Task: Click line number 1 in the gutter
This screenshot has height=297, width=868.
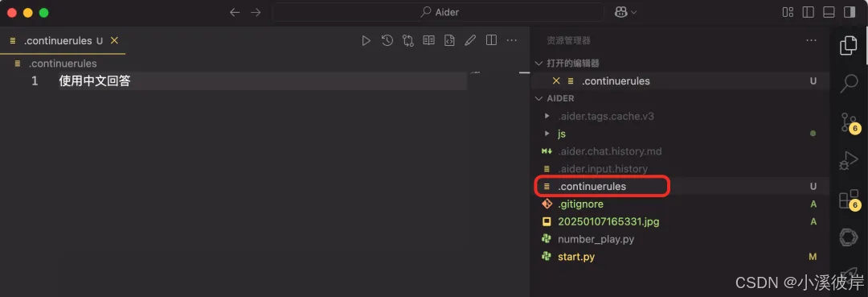Action: [35, 81]
